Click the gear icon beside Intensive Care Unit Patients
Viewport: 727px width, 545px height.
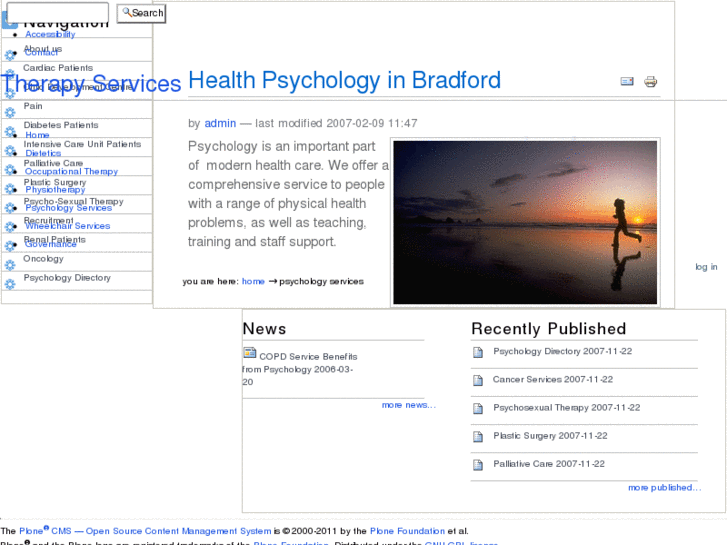click(x=10, y=151)
